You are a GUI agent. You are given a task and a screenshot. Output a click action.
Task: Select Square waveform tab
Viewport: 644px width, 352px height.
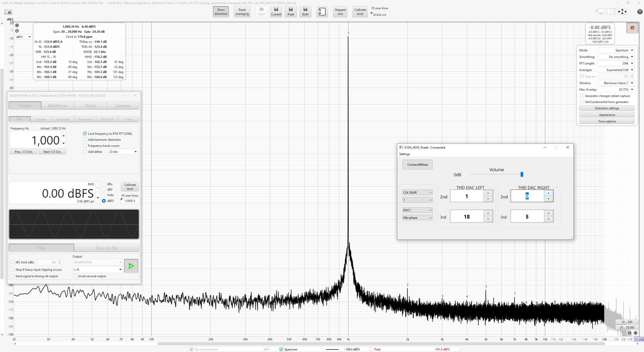(41, 119)
